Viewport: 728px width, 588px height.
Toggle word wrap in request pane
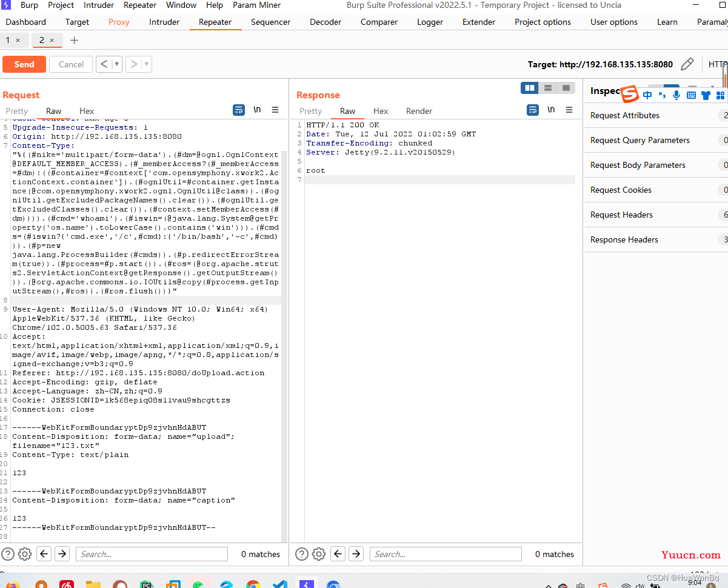tap(239, 110)
